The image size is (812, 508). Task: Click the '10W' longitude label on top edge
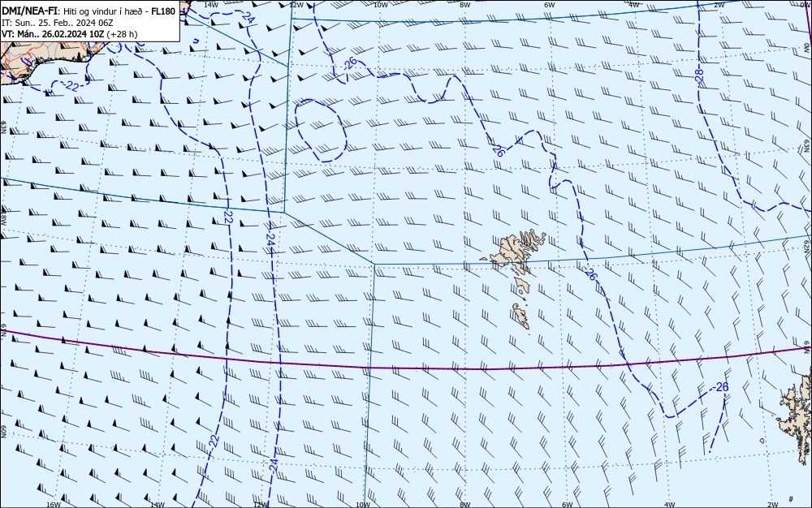[380, 5]
